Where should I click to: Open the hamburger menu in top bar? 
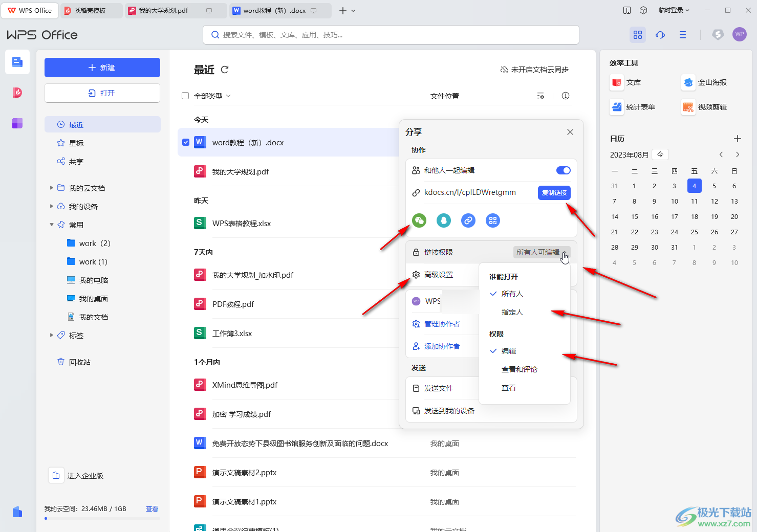point(683,35)
